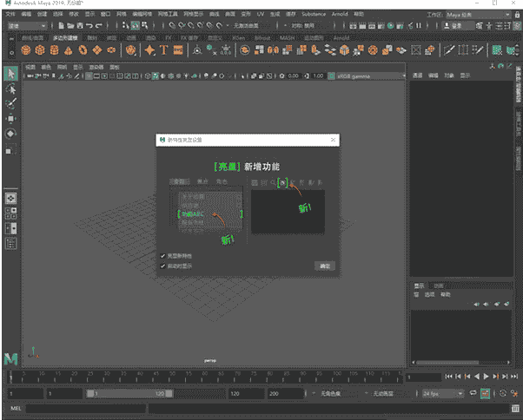Click the play backward button
The width and height of the screenshot is (523, 420).
pyautogui.click(x=477, y=377)
